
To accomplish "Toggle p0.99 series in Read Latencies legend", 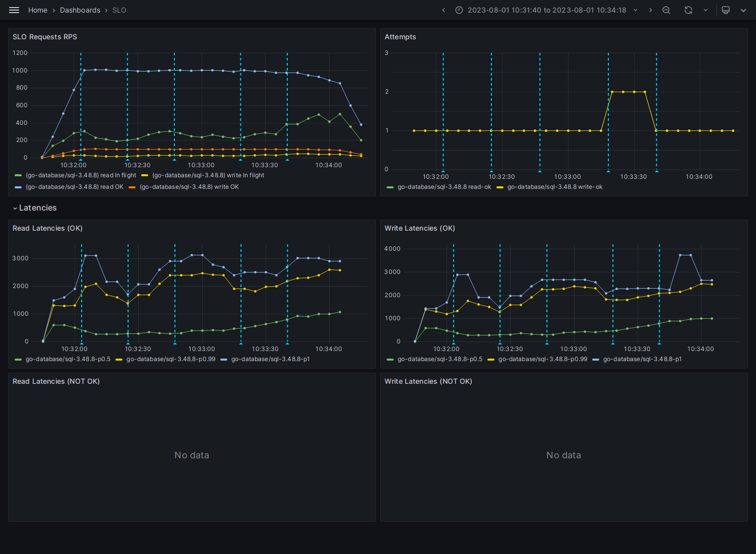I will click(x=171, y=359).
